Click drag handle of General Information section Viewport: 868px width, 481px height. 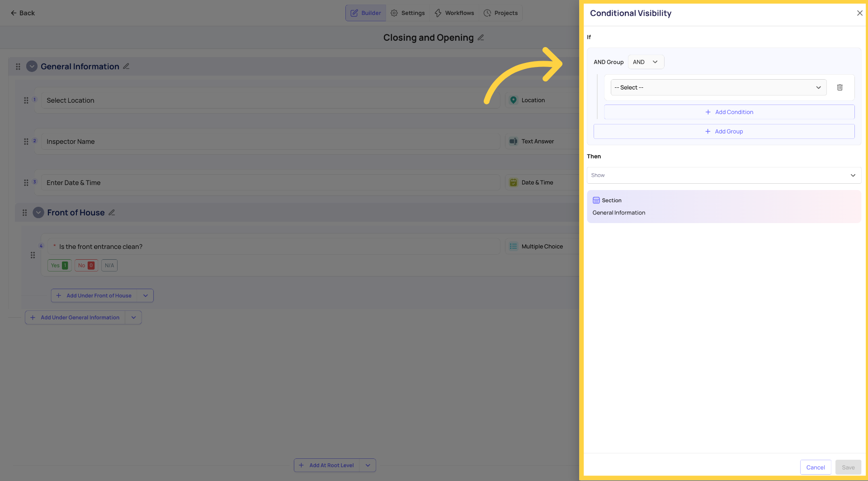18,67
